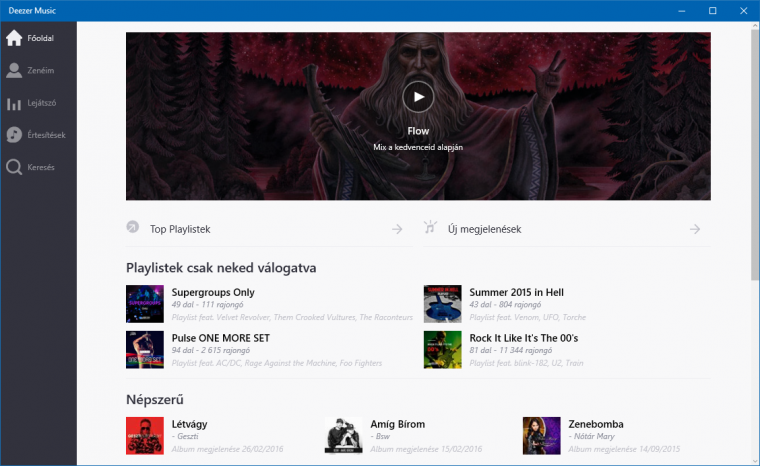Click the arrow next to Top Playlistek
760x466 pixels.
click(x=397, y=229)
